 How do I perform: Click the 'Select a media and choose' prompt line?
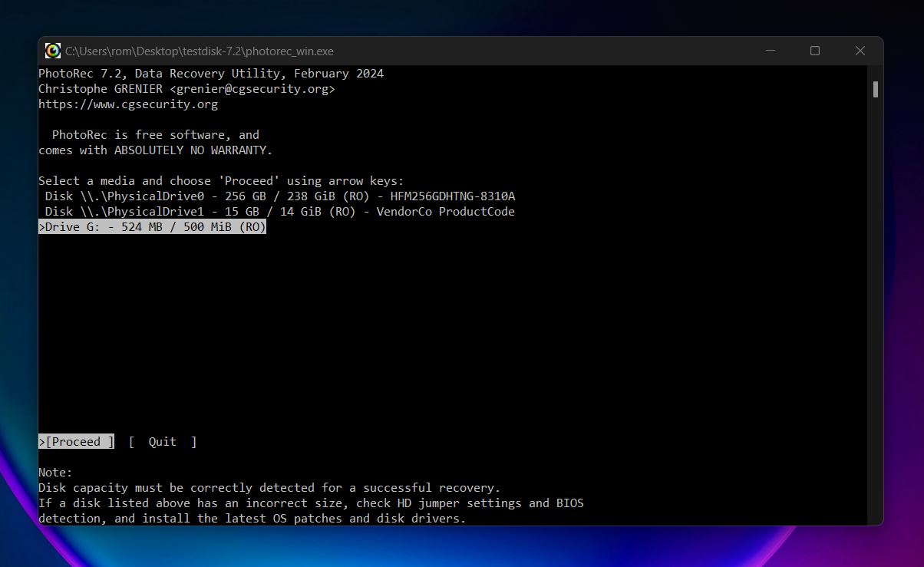pyautogui.click(x=221, y=181)
